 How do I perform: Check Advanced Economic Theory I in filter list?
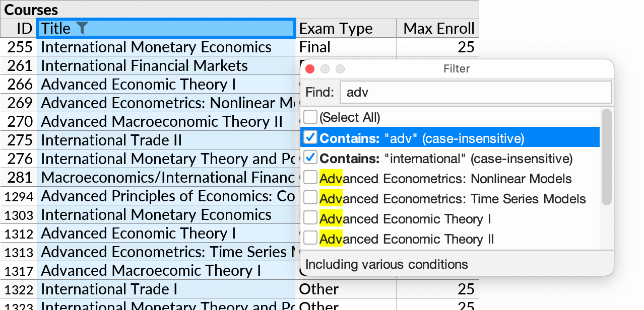pos(310,217)
